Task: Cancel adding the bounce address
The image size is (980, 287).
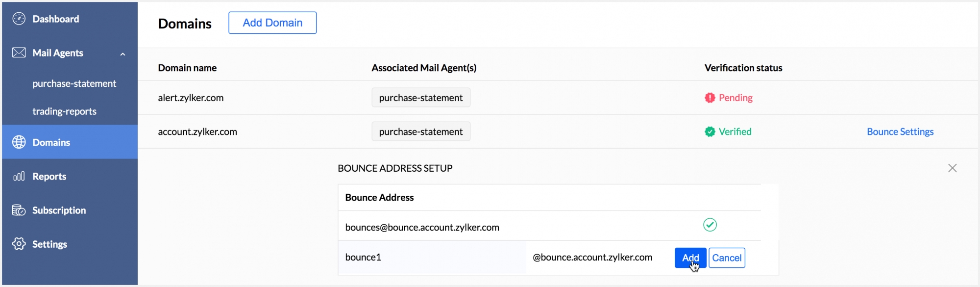Action: 727,258
